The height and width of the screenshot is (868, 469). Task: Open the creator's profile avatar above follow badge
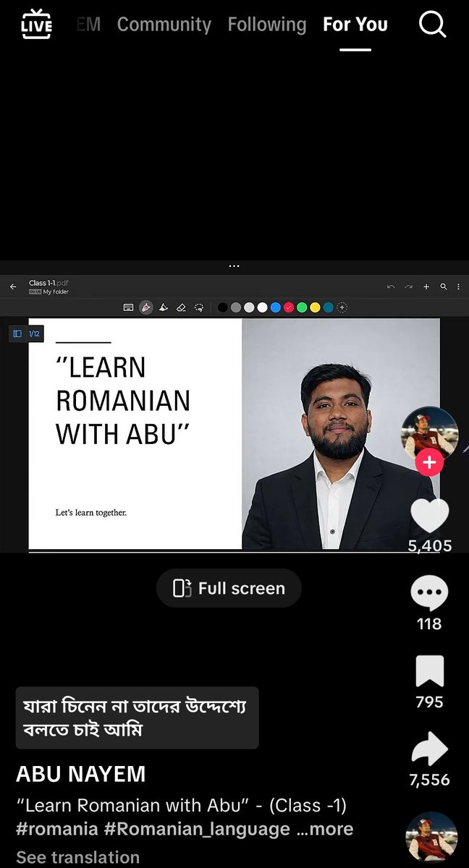(x=430, y=433)
